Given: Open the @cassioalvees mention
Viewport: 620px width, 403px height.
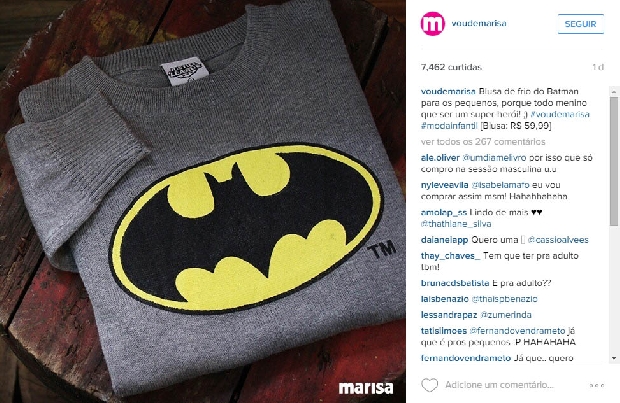Looking at the screenshot, I should pyautogui.click(x=558, y=240).
